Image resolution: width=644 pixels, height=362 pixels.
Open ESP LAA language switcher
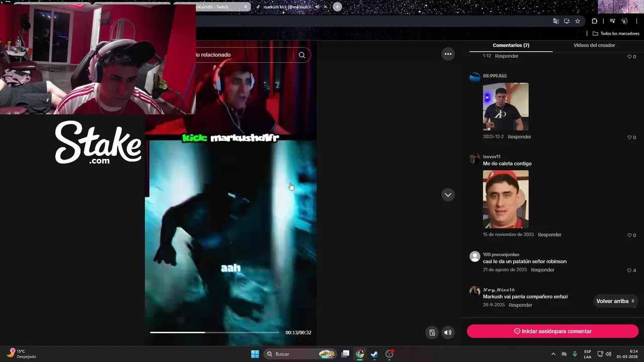click(588, 354)
